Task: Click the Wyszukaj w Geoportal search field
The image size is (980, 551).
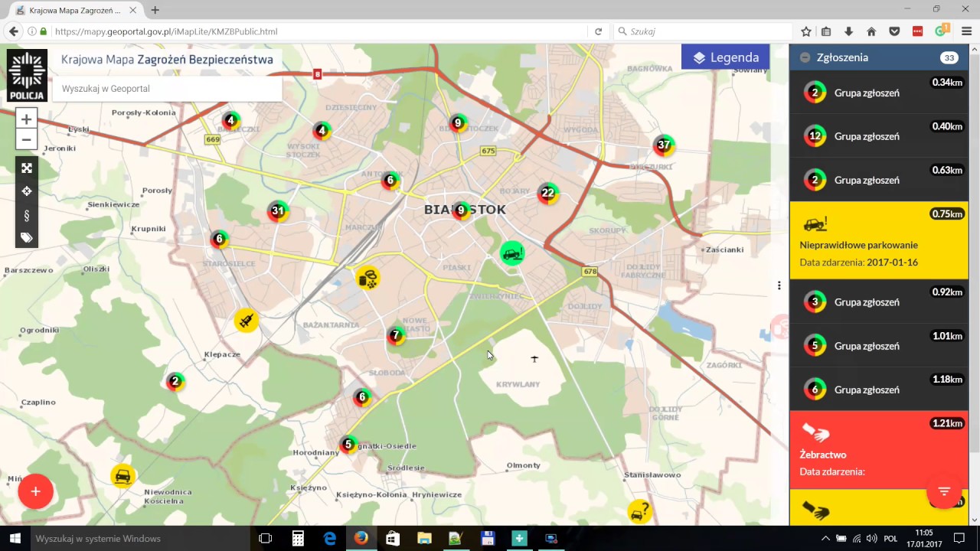Action: pos(168,89)
